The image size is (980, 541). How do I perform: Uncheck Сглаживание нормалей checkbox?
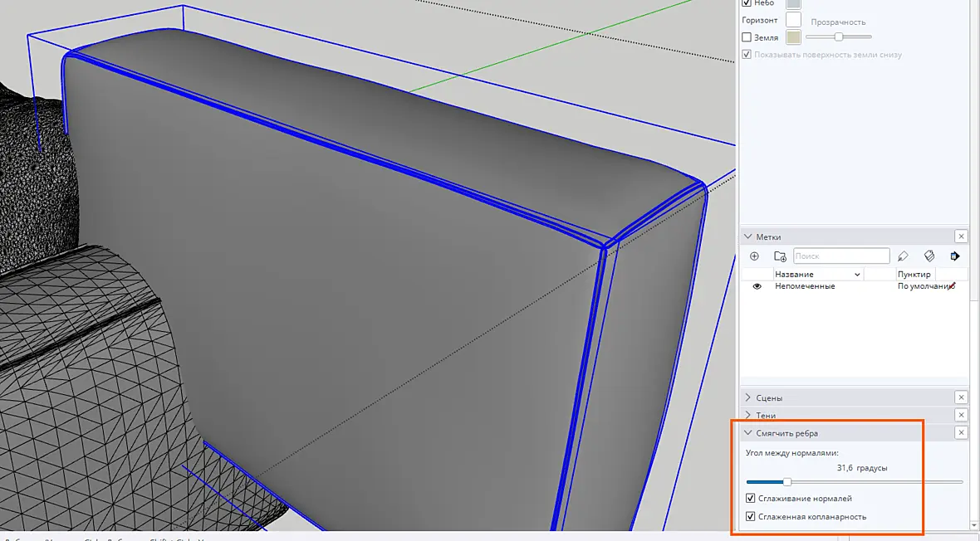[x=751, y=499]
